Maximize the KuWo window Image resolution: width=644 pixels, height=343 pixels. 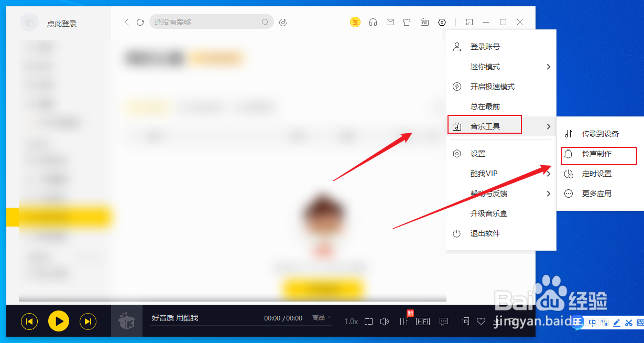tap(503, 22)
